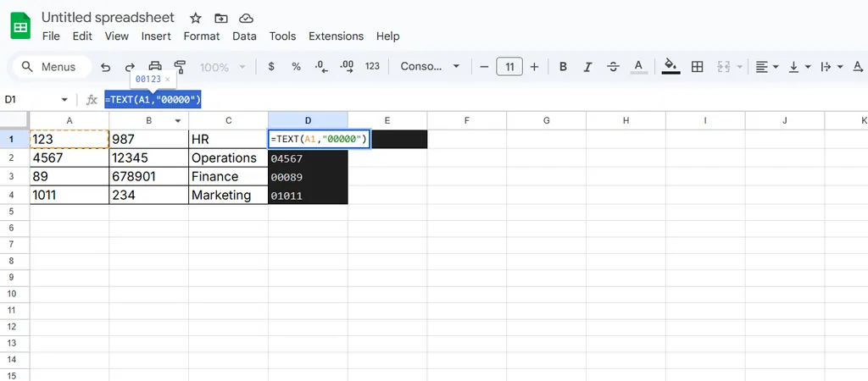This screenshot has height=381, width=868.
Task: Toggle Italic formatting
Action: coord(587,67)
